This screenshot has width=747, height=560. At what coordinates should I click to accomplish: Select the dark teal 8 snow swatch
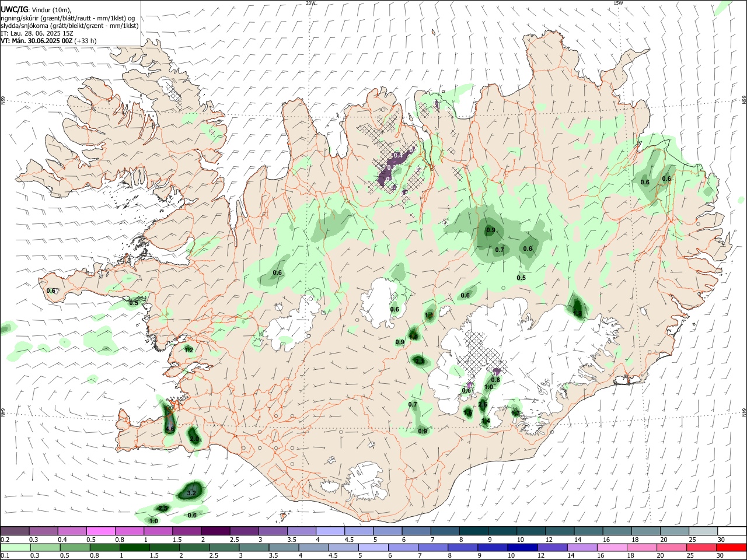pos(473,531)
